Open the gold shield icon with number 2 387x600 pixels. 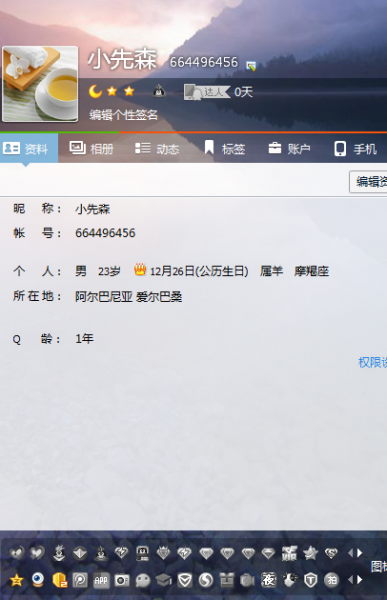pos(59,580)
